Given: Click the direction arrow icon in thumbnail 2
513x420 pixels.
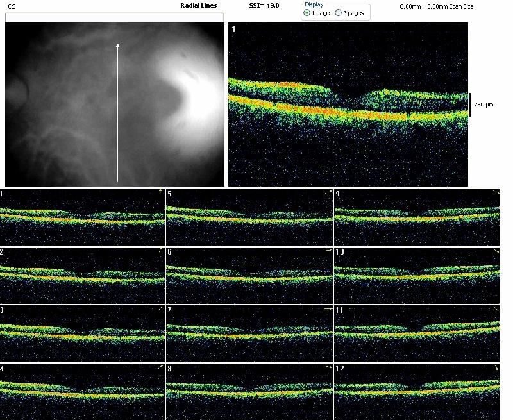Looking at the screenshot, I should [160, 251].
